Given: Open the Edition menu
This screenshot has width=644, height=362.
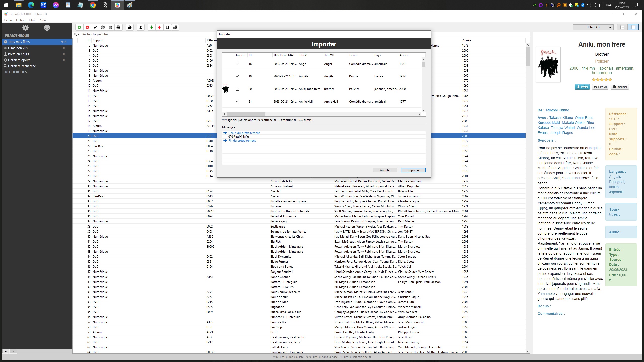Looking at the screenshot, I should point(21,20).
